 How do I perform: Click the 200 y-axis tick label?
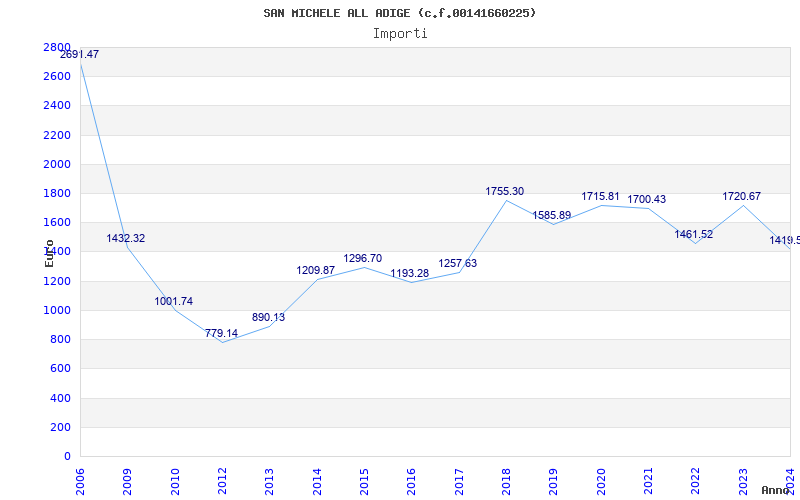(60, 427)
